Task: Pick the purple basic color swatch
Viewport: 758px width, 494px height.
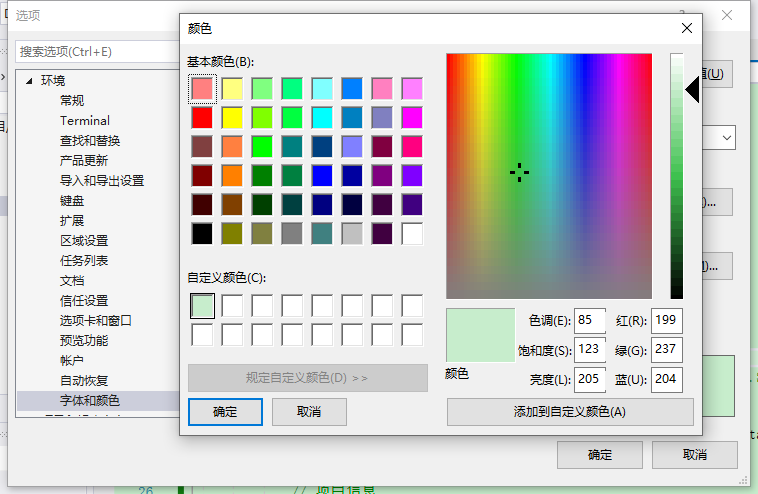Action: click(x=382, y=176)
